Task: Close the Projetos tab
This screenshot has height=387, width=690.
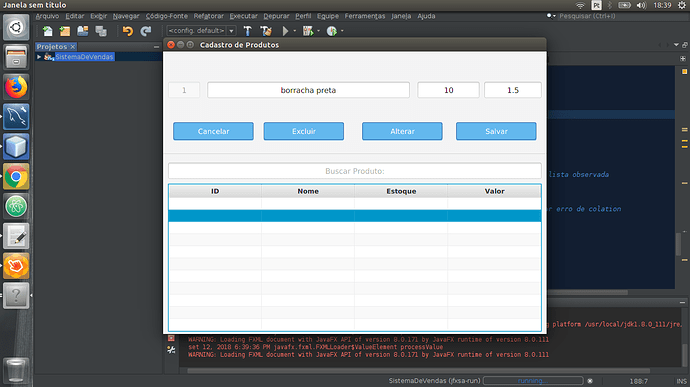Action: tap(73, 47)
